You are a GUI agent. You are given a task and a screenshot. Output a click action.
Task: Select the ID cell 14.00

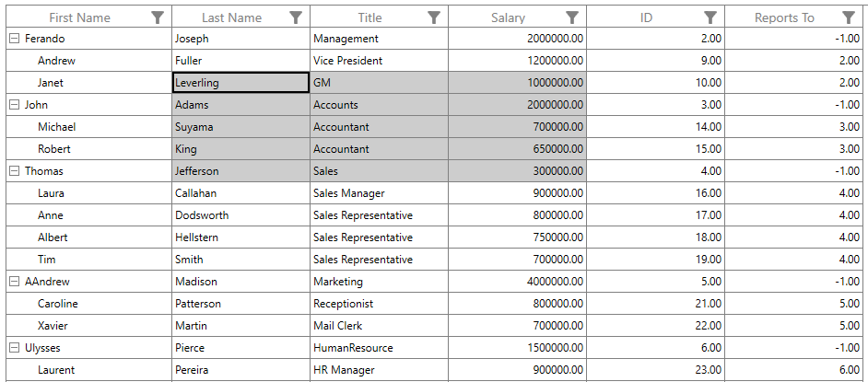(656, 127)
